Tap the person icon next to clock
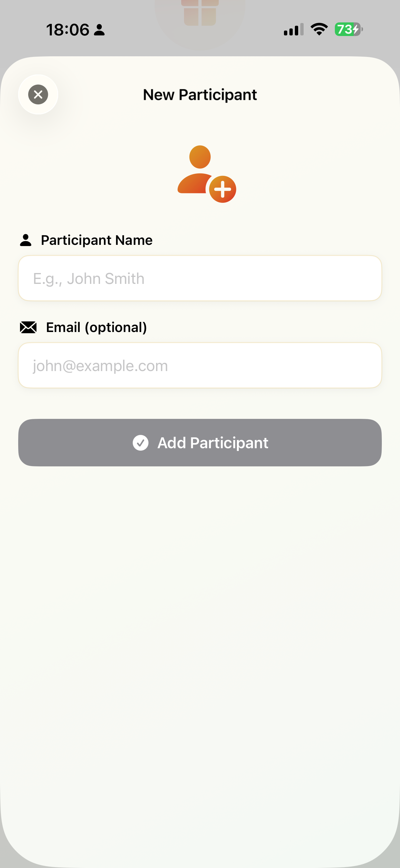The image size is (400, 868). pyautogui.click(x=99, y=30)
